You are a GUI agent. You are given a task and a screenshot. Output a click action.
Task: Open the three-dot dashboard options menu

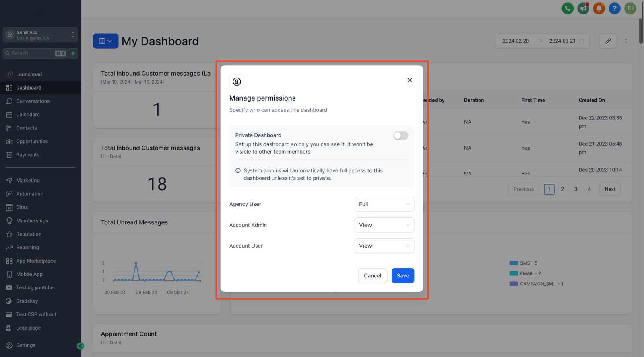point(626,41)
